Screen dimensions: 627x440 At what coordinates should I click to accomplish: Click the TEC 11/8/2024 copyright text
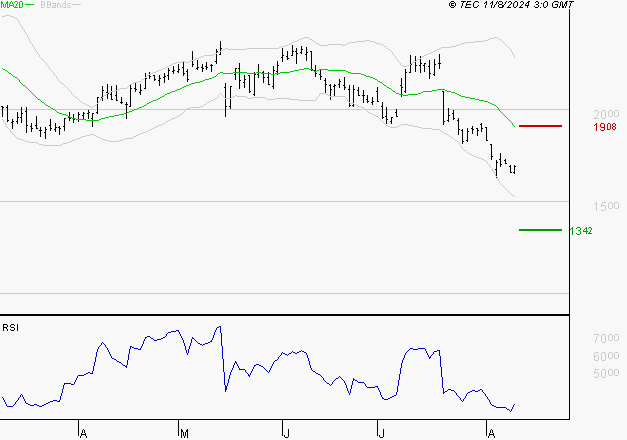tap(511, 5)
